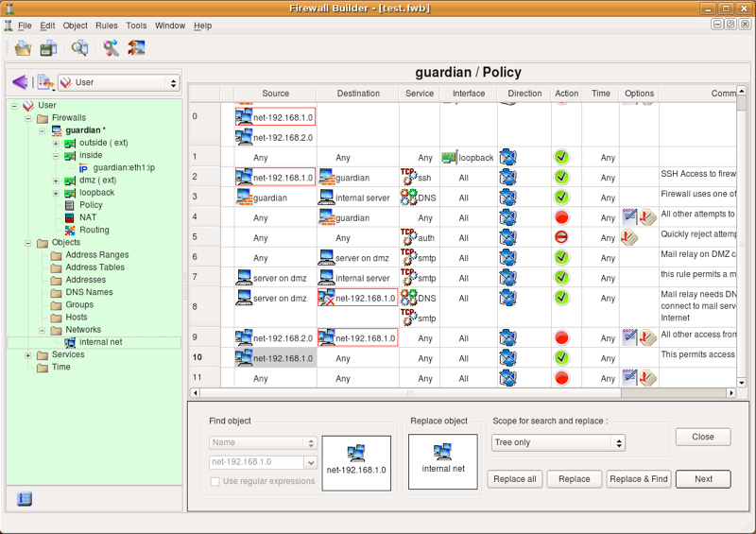Click the loopback interface icon in rule 1
The image size is (756, 534).
[450, 157]
